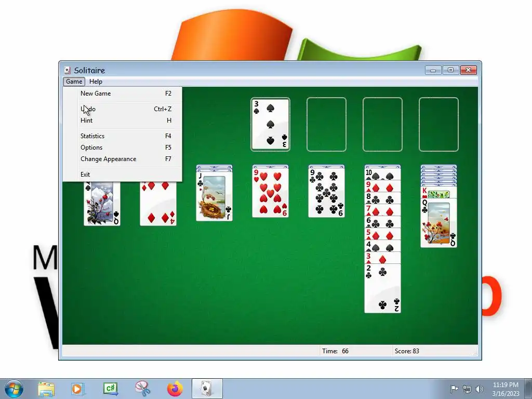Select the 6 of clubs card
Image resolution: width=532 pixels, height=399 pixels.
(382, 222)
